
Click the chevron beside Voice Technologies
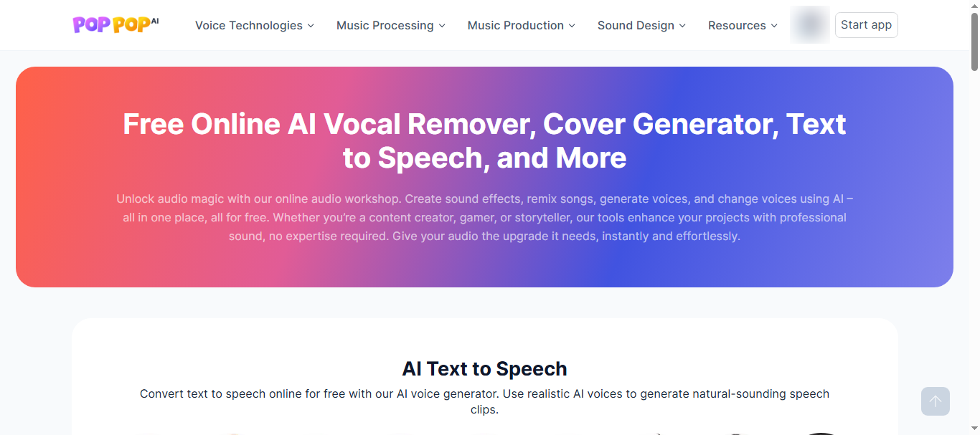[x=311, y=26]
